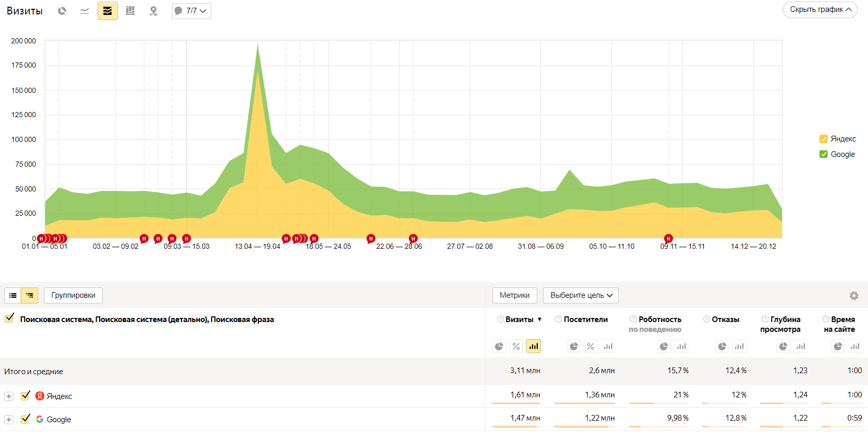
Task: Show Роботность column as pie chart
Action: [x=664, y=346]
